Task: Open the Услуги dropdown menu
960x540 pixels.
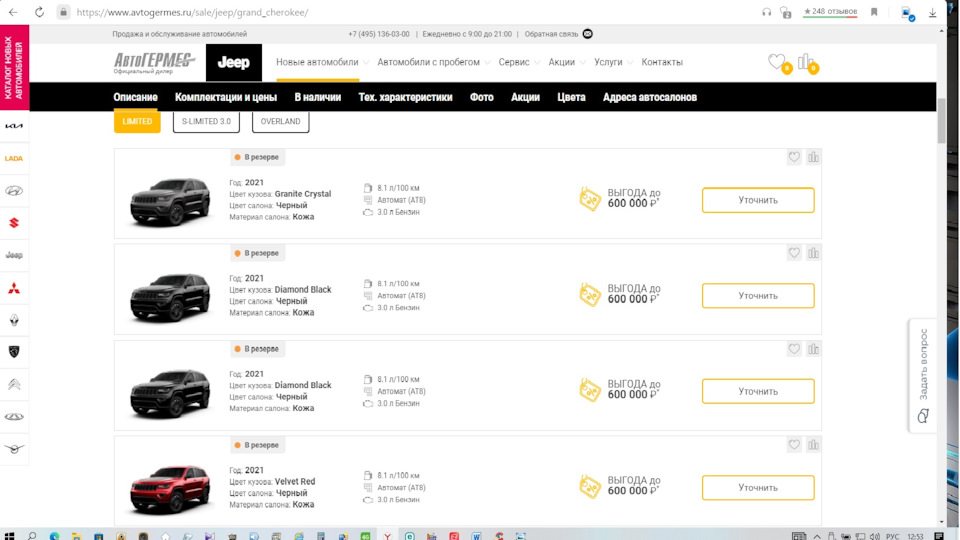Action: (613, 62)
